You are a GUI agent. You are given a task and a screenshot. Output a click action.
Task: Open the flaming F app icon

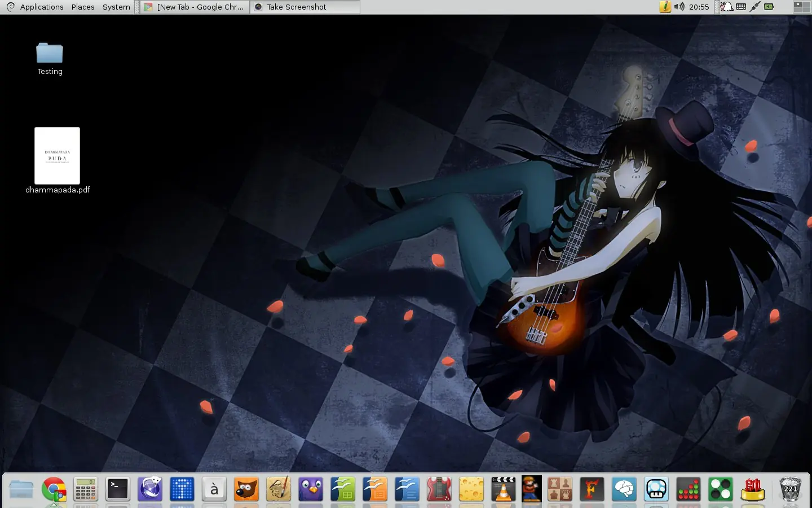point(592,489)
